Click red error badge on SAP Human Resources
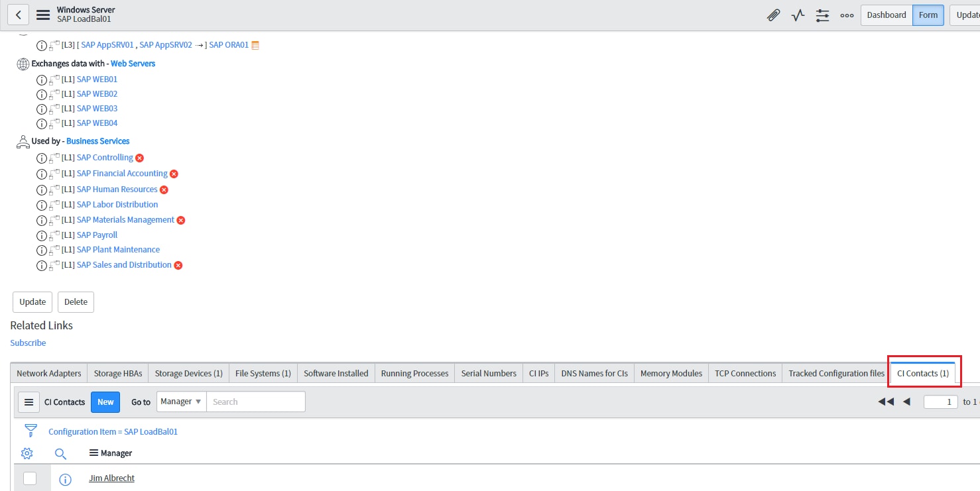The image size is (980, 491). pos(164,190)
